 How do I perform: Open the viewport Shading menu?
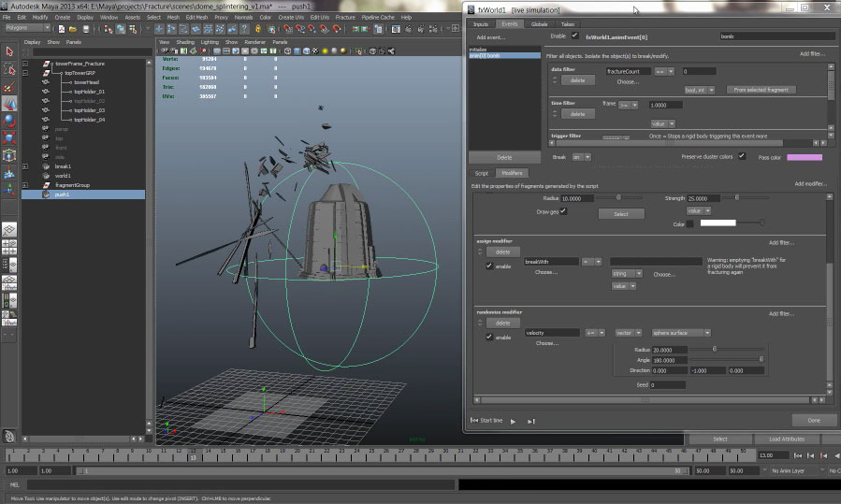click(x=185, y=42)
